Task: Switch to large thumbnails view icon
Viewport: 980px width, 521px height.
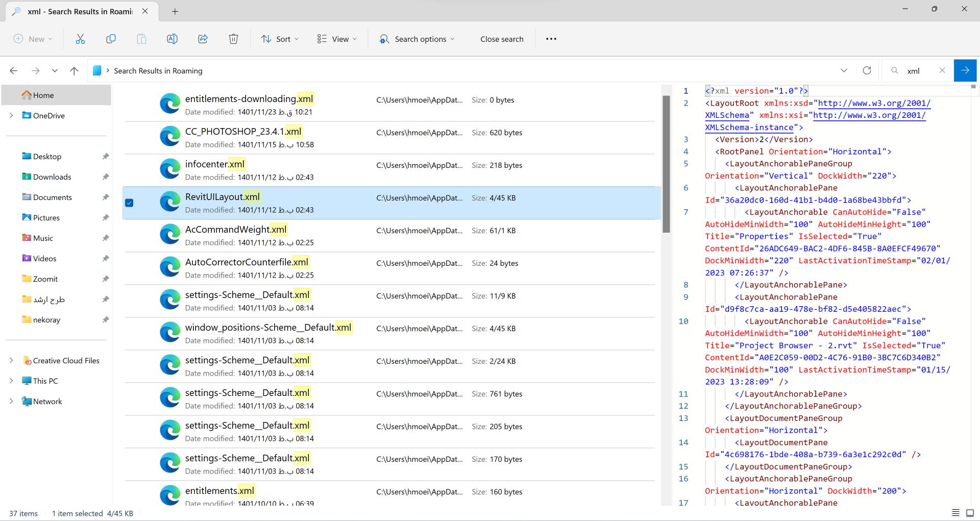Action: [970, 513]
